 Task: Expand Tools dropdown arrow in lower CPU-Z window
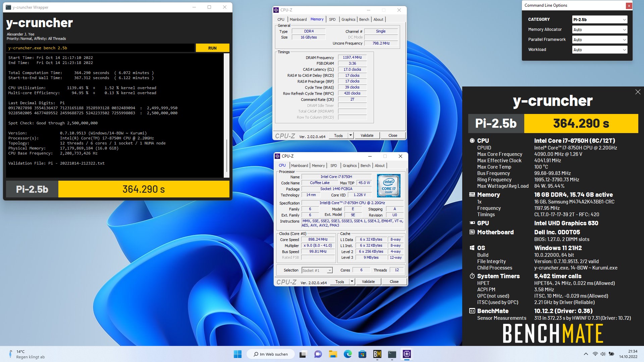coord(352,282)
